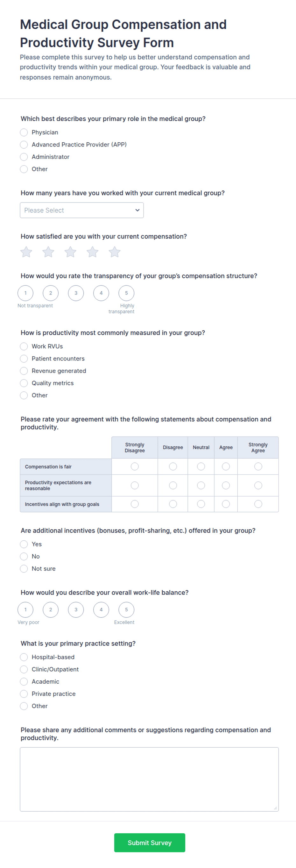The width and height of the screenshot is (296, 868).
Task: Click into the additional comments text area
Action: click(149, 779)
